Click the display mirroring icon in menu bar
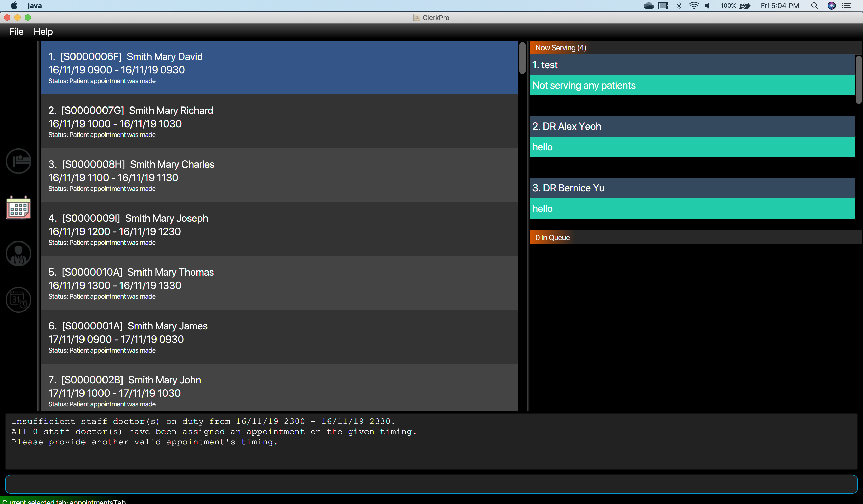This screenshot has height=504, width=863. click(663, 5)
